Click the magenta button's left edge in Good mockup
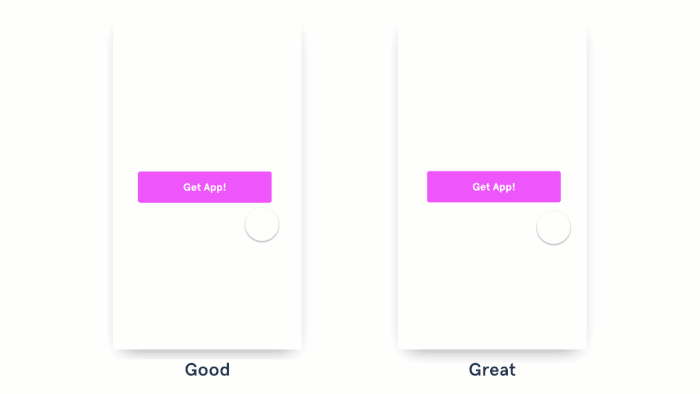 (x=140, y=187)
